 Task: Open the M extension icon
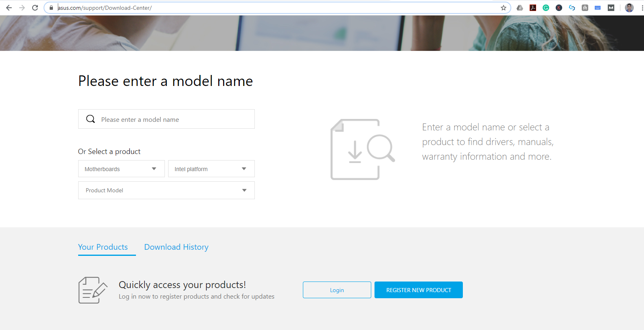pos(611,8)
